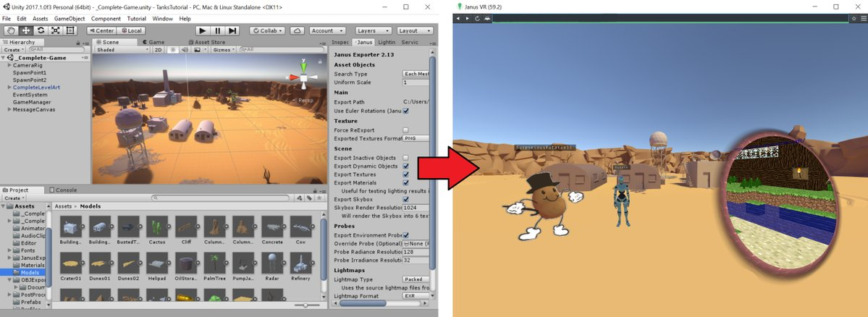The height and width of the screenshot is (317, 868).
Task: Toggle Export Environment Probe checkbox
Action: 406,235
